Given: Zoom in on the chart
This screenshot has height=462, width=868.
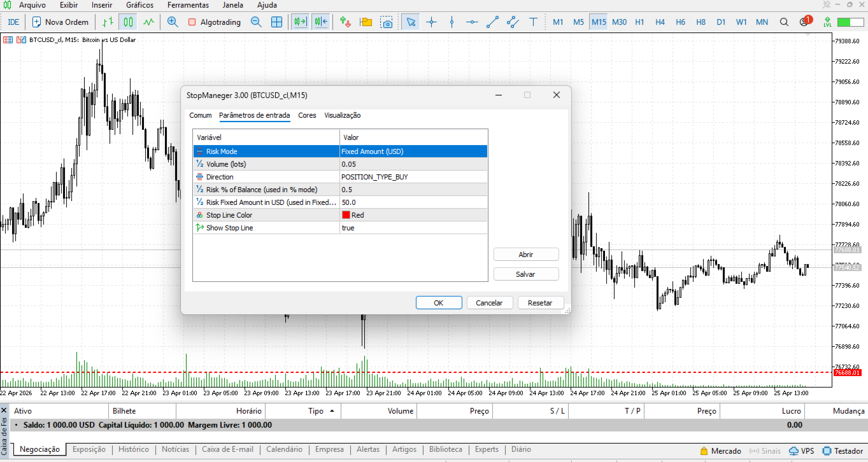Looking at the screenshot, I should pos(173,22).
